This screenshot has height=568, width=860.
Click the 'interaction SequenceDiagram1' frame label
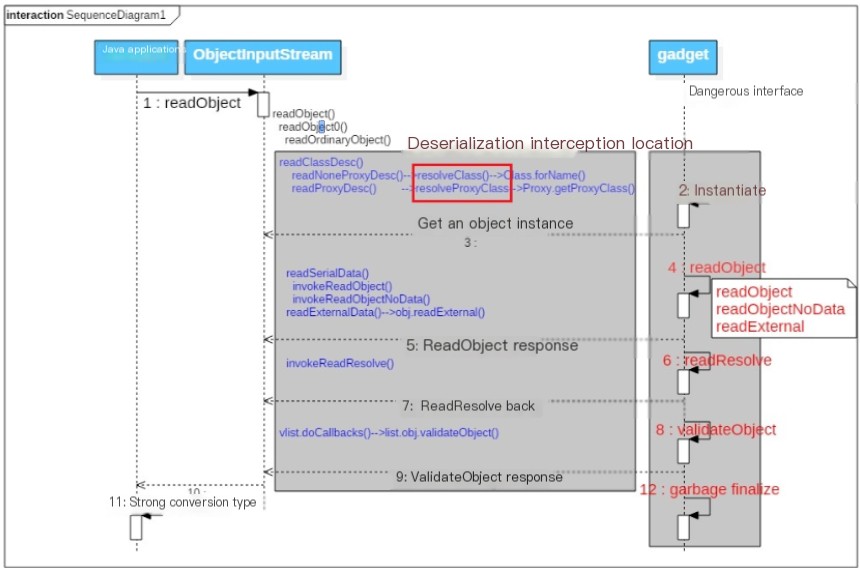(86, 15)
